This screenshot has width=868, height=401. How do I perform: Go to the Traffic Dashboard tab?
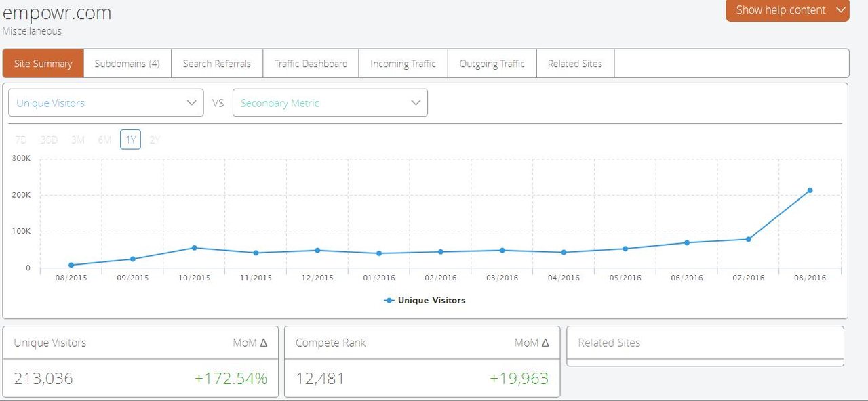pyautogui.click(x=311, y=64)
